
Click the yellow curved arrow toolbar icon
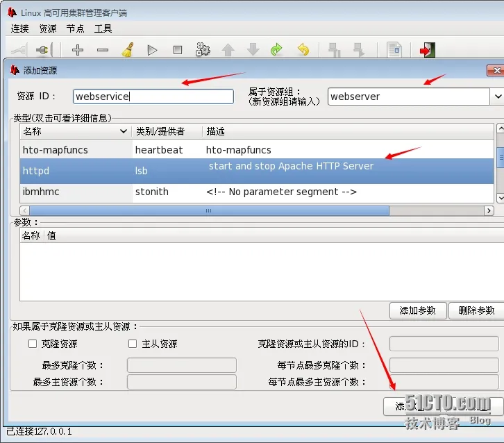click(x=303, y=50)
